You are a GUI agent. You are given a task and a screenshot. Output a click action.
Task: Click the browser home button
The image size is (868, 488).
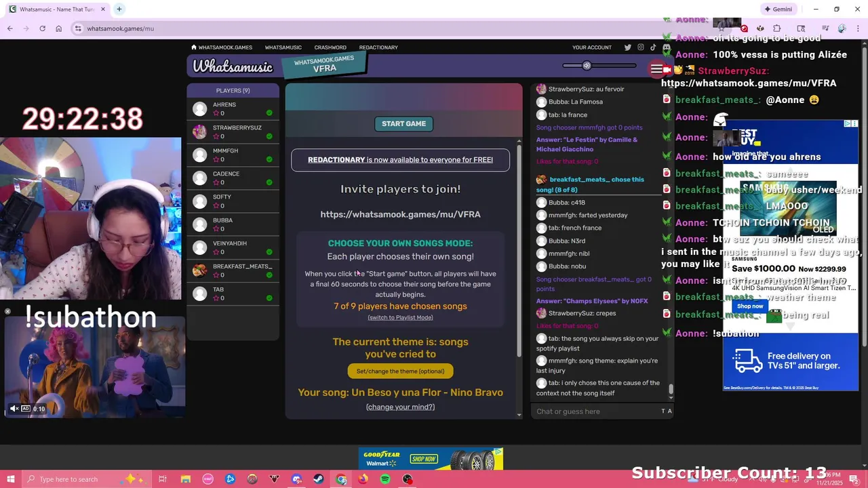tap(58, 28)
